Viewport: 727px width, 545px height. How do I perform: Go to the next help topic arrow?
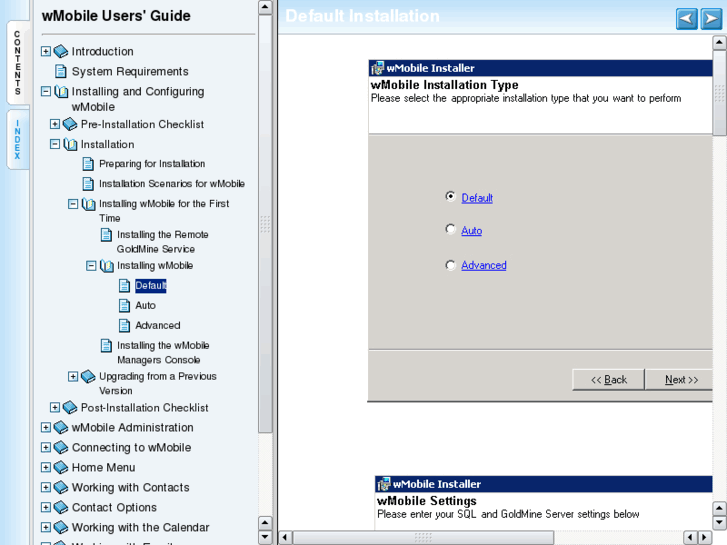(x=711, y=19)
